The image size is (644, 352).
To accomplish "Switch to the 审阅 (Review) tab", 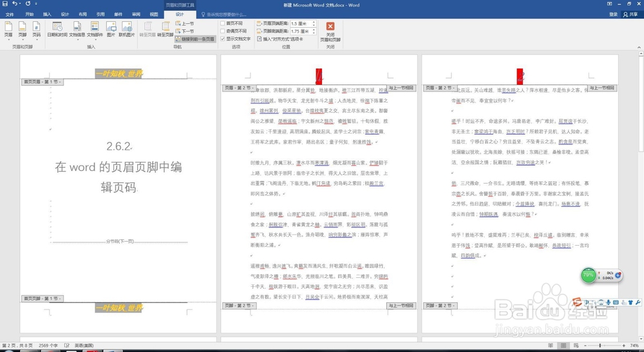I will [136, 14].
